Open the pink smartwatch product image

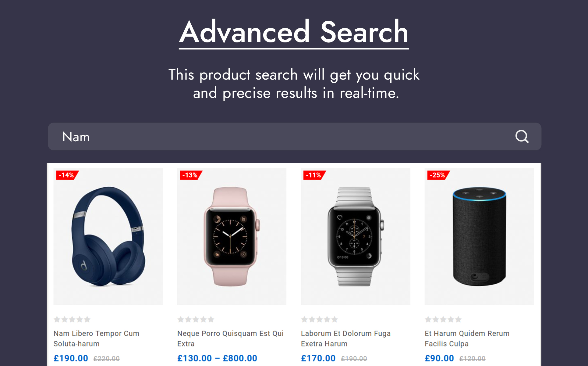[232, 237]
